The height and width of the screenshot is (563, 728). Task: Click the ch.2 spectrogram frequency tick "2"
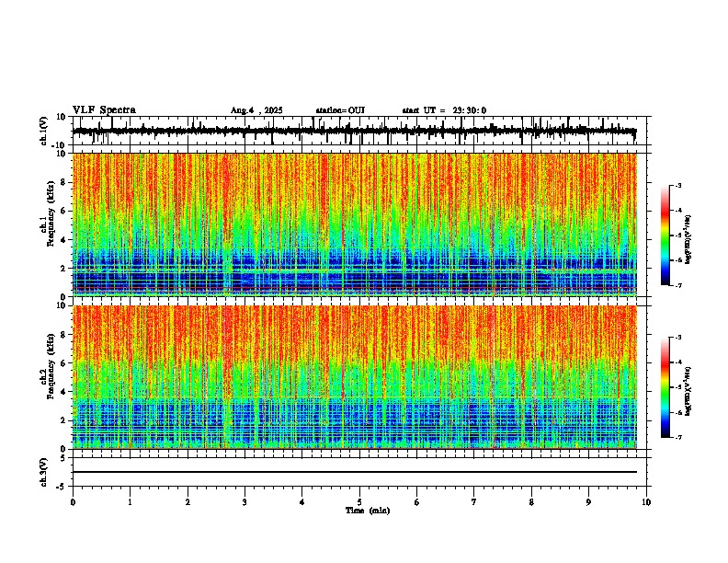[63, 420]
